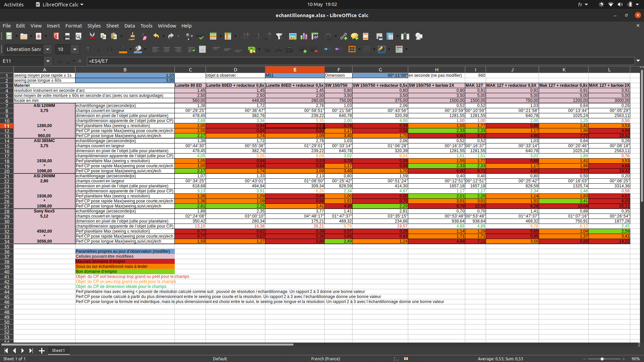Insert a chart using chart icon
The width and height of the screenshot is (644, 362).
point(304,36)
